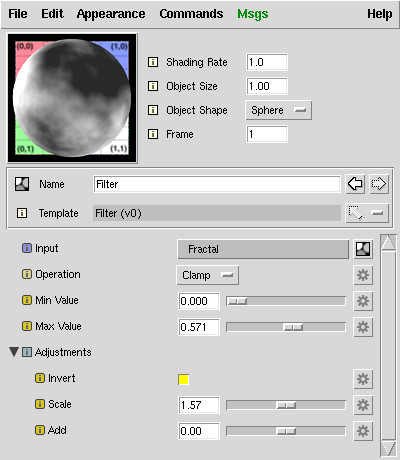Toggle the Invert checkbox
This screenshot has height=460, width=400.
pyautogui.click(x=183, y=379)
